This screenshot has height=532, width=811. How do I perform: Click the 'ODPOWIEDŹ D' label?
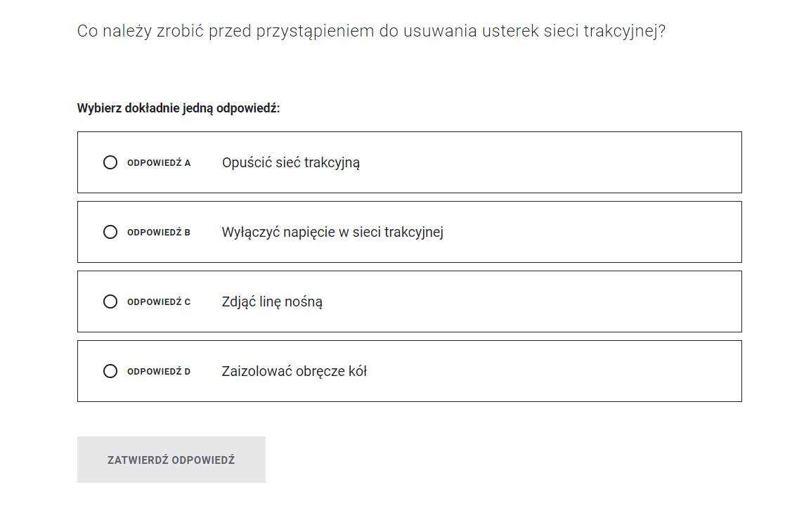point(159,372)
